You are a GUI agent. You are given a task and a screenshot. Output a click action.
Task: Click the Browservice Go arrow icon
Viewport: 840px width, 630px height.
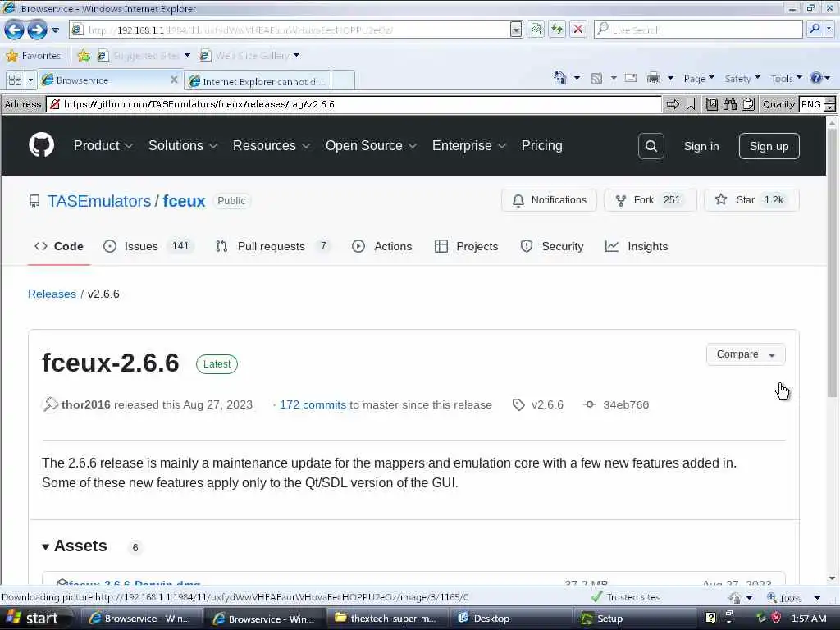pos(673,104)
